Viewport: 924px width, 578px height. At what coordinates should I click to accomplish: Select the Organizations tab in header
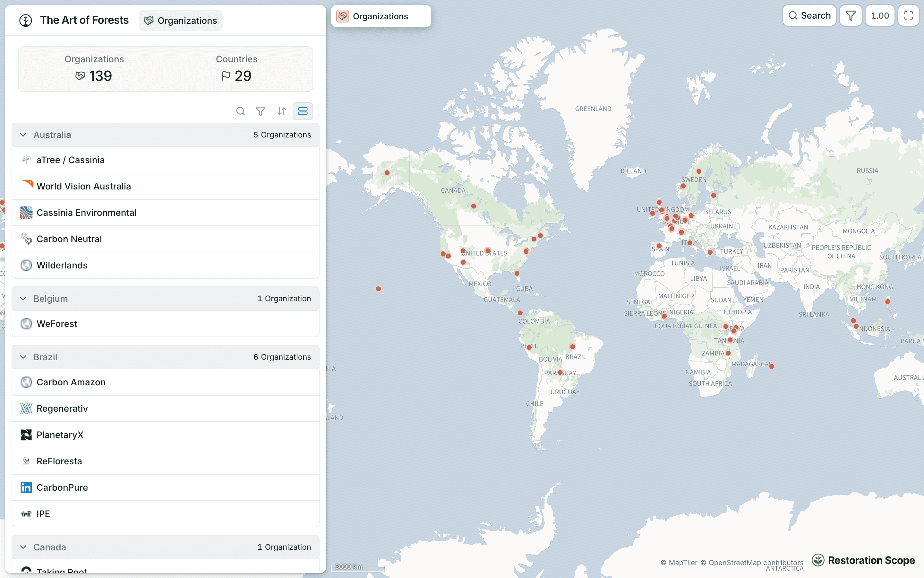click(181, 21)
